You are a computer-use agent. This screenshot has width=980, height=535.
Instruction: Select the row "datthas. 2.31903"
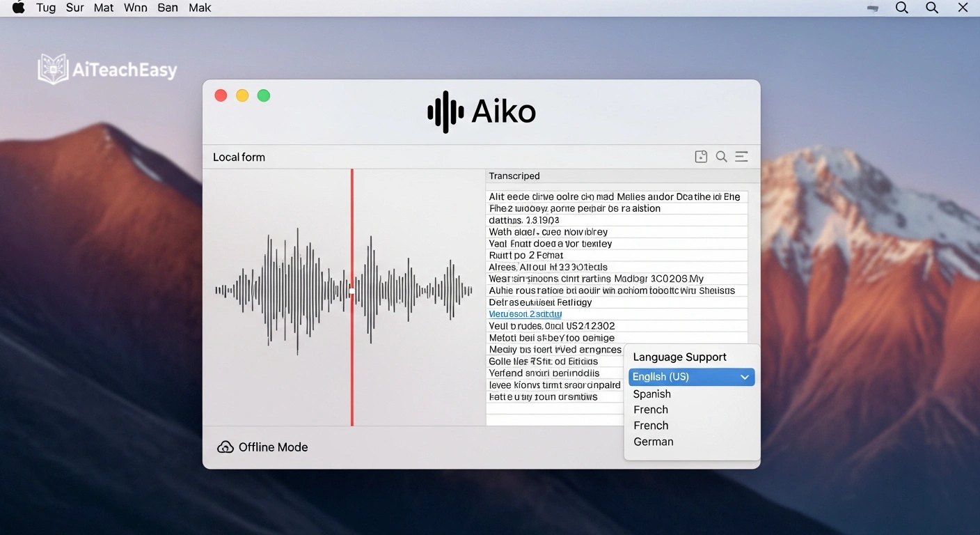pos(617,220)
